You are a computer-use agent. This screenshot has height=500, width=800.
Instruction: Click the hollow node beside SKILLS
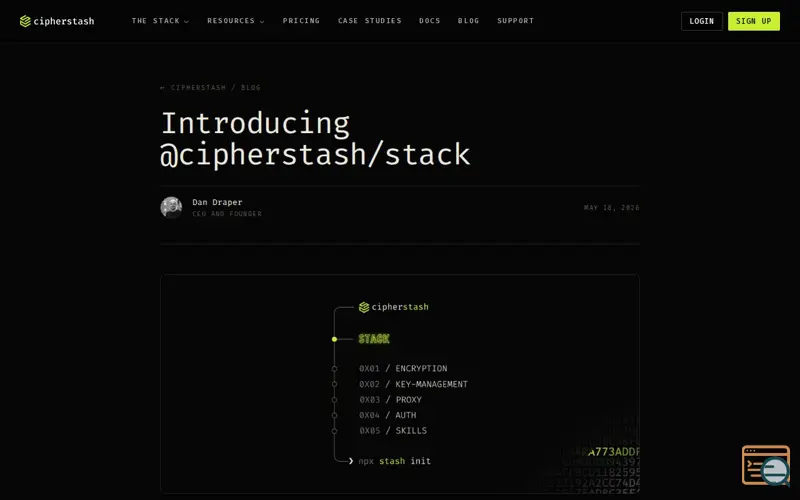334,431
